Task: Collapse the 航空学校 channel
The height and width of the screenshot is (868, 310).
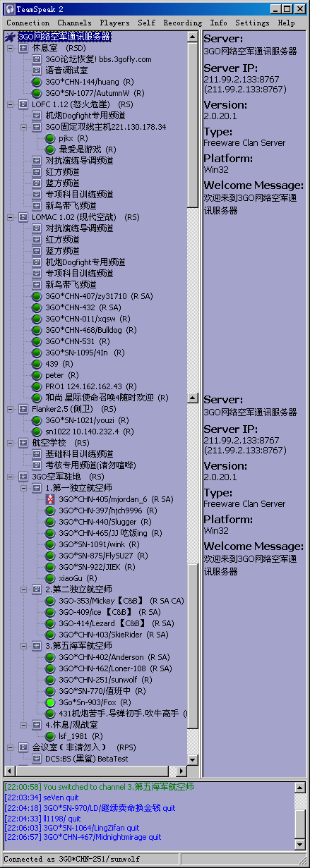Action: pos(10,443)
